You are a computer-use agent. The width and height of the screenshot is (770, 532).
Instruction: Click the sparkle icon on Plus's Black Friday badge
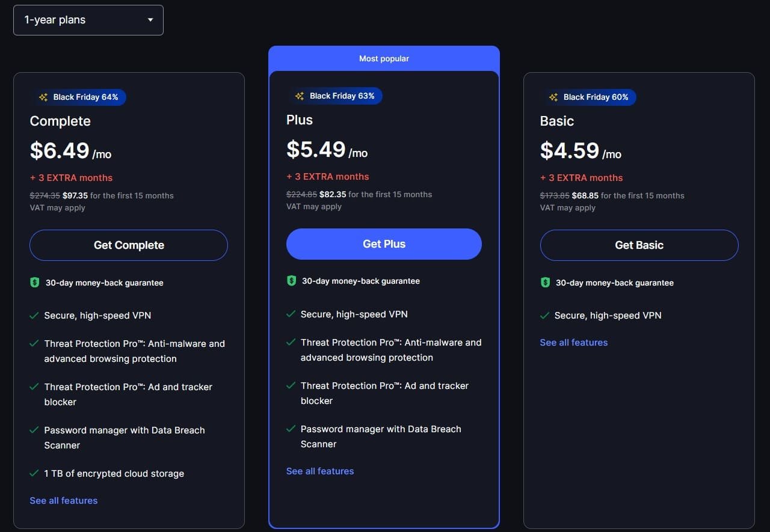point(300,96)
